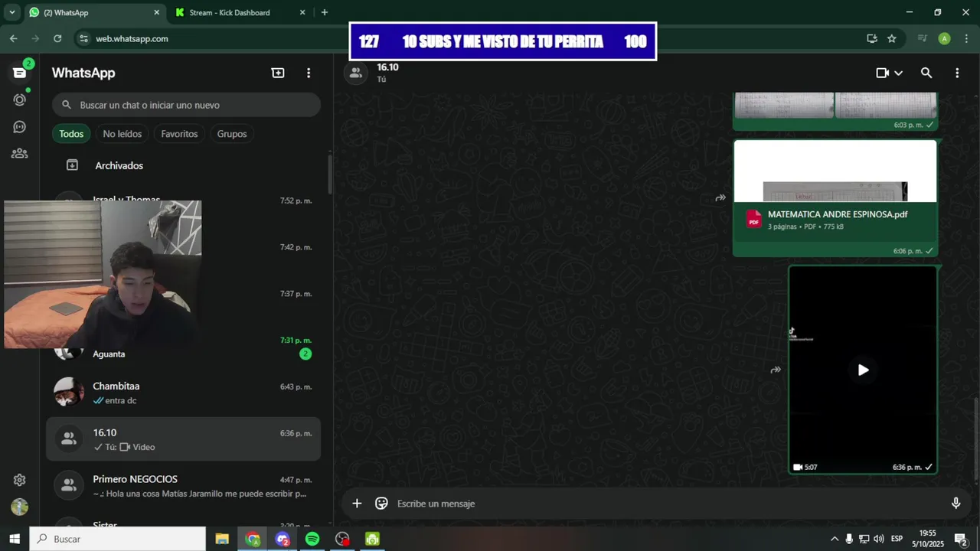Start a video call in the 16.10 chat
This screenshot has height=551, width=980.
(882, 73)
